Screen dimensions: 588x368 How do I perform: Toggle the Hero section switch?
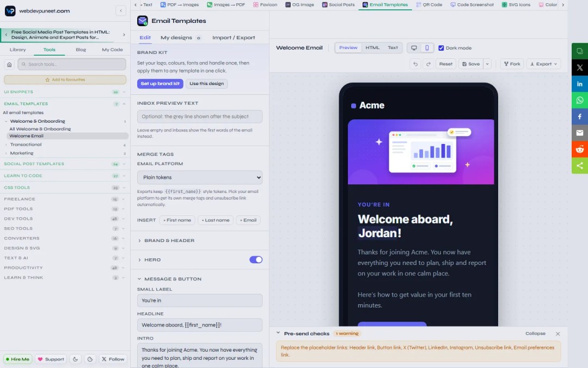click(256, 260)
